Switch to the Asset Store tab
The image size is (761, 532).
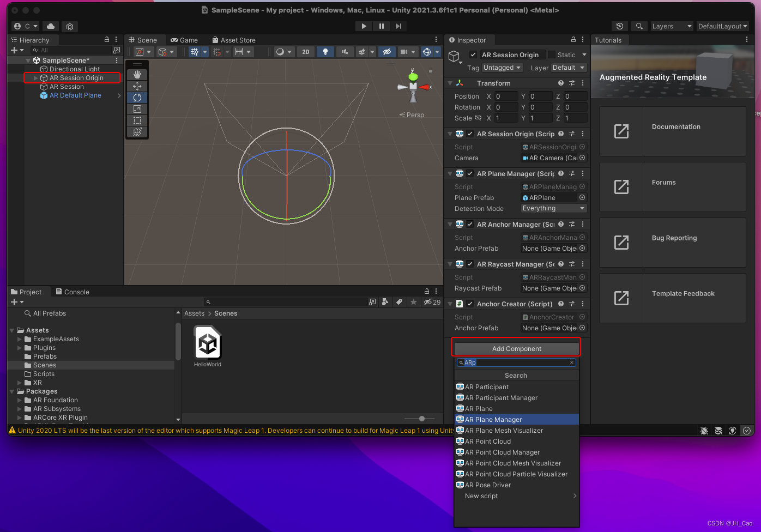tap(233, 40)
